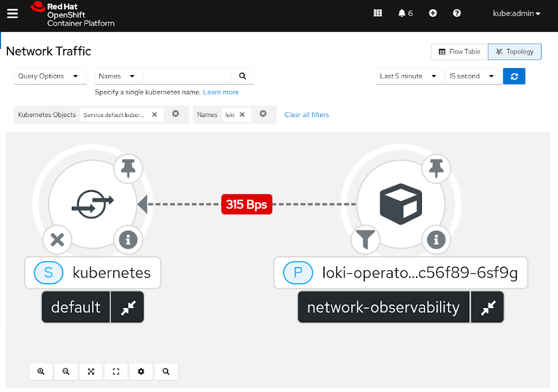Click Clear all filters
The image size is (558, 392).
(x=306, y=114)
